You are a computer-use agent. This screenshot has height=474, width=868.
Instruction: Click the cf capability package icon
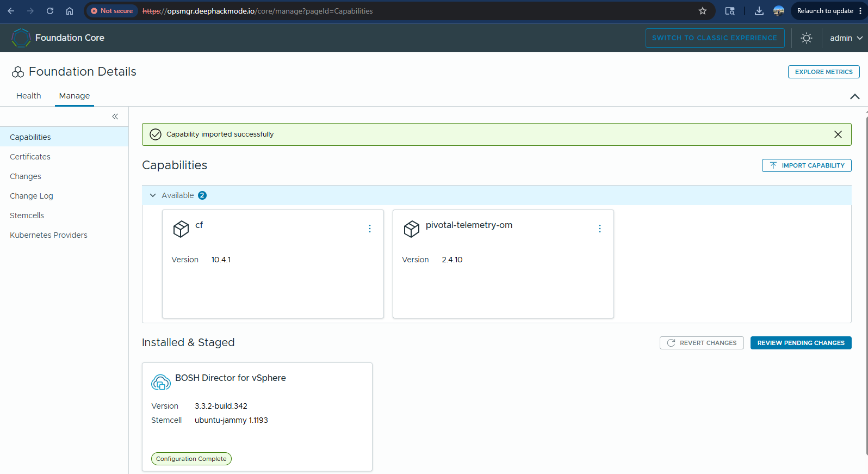click(x=181, y=229)
